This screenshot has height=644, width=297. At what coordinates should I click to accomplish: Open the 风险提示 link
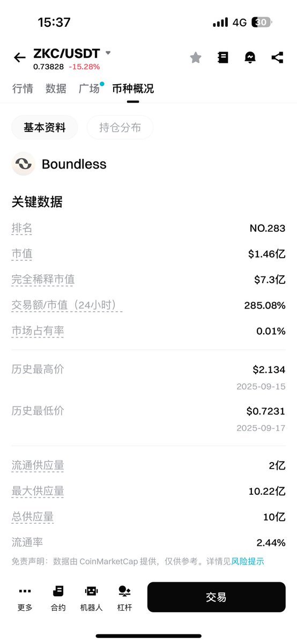point(248,561)
